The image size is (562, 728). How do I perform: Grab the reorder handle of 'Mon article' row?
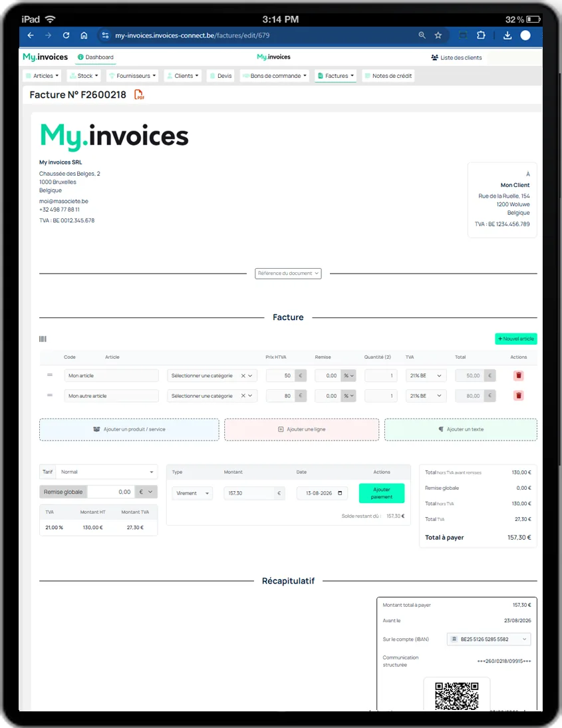[x=50, y=375]
